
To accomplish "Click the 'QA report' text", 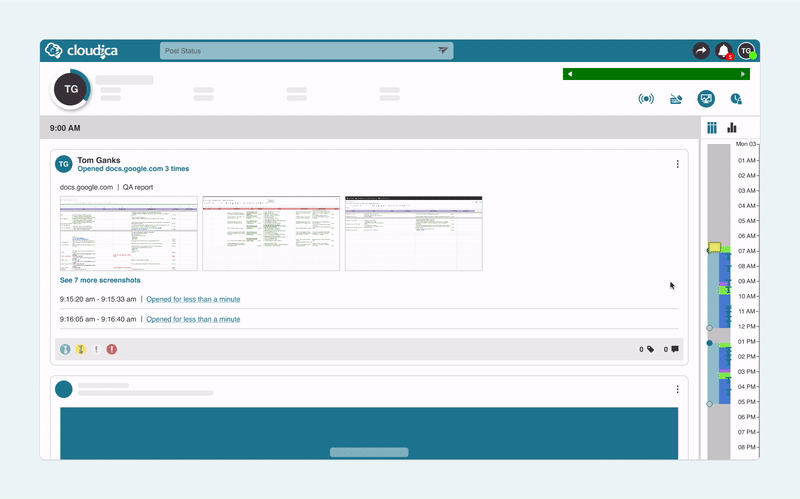I will 138,187.
